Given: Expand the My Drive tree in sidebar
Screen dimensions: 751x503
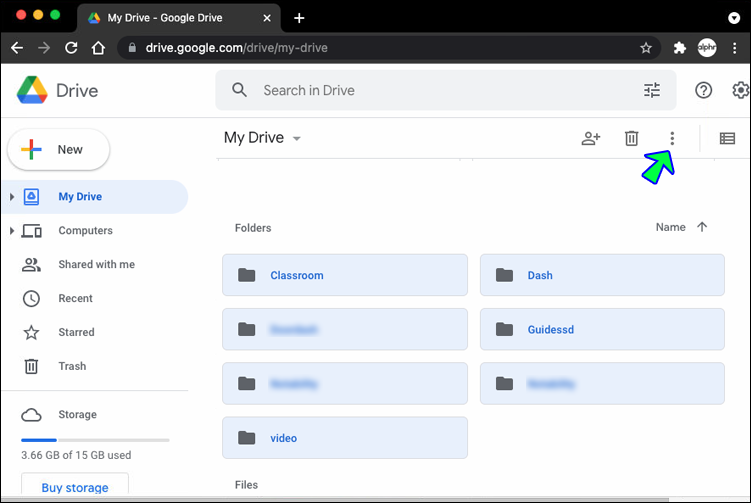Looking at the screenshot, I should click(x=12, y=197).
